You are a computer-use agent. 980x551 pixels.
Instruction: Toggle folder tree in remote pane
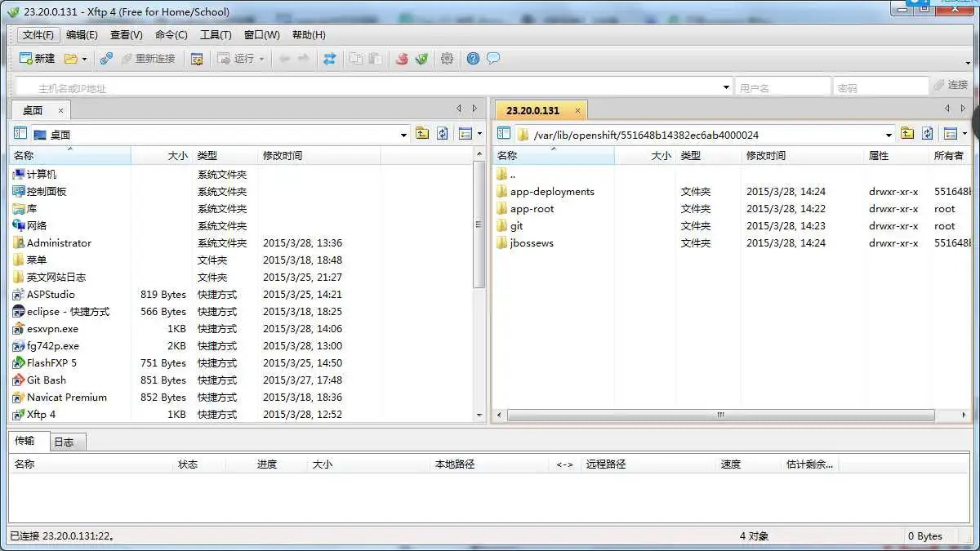coord(504,134)
